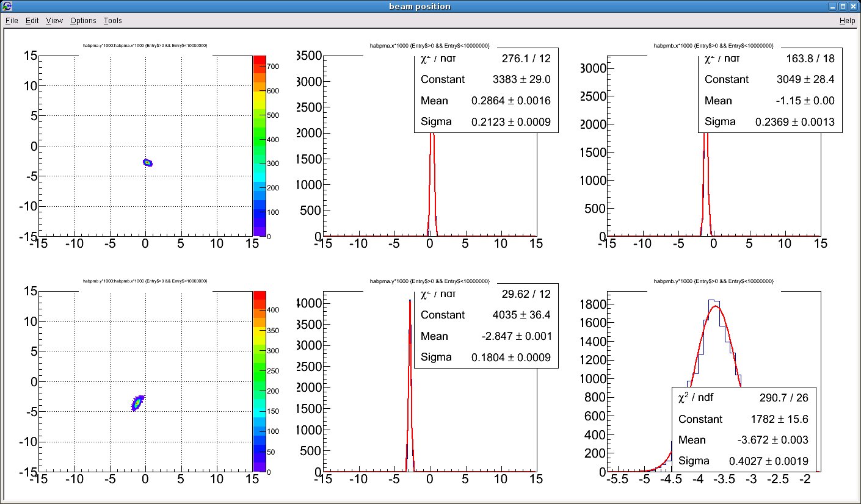The height and width of the screenshot is (504, 861).
Task: Select Sigma 0.1804 ± 0.0009 entry
Action: coord(486,357)
